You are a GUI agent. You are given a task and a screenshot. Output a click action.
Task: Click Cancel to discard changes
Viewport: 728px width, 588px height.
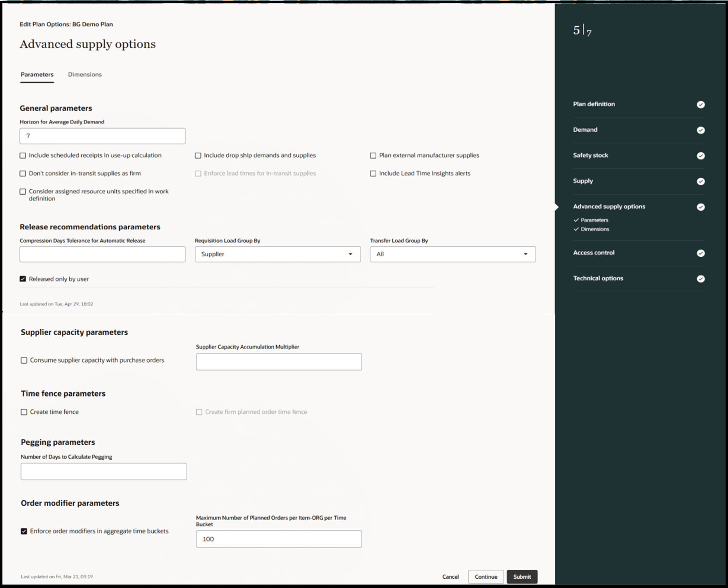pos(450,576)
